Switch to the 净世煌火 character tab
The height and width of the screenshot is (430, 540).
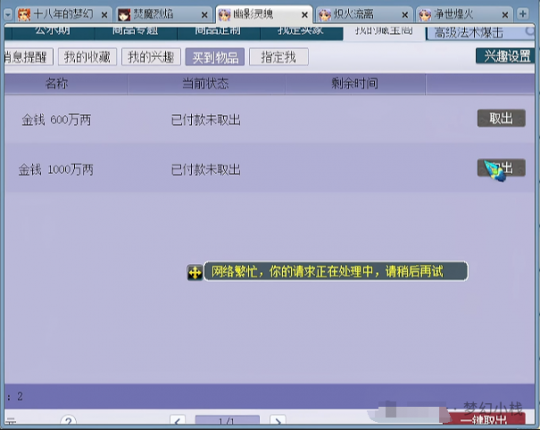pos(464,14)
